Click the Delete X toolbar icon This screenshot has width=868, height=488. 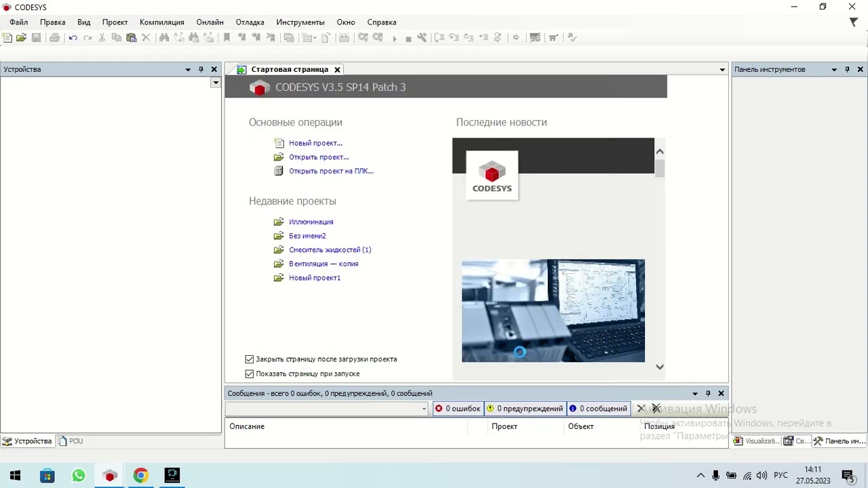click(x=146, y=38)
